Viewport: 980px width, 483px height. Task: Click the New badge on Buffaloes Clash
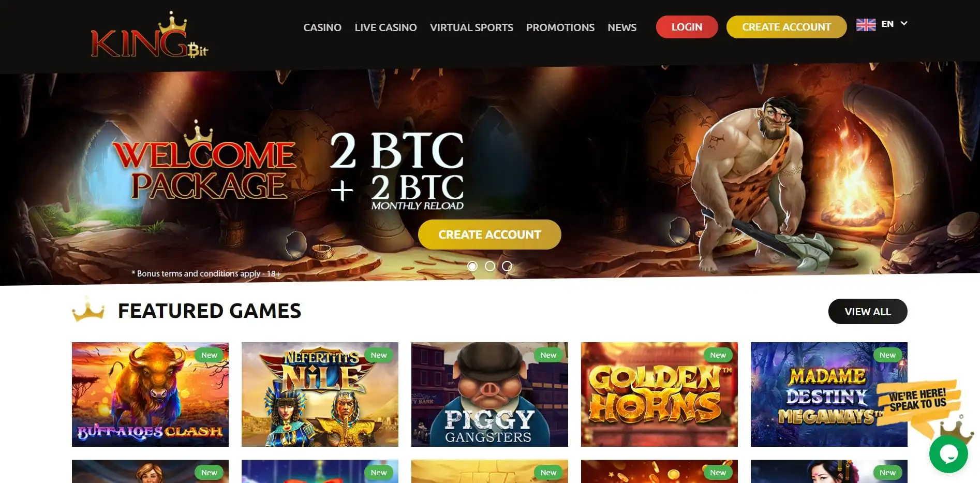[x=209, y=355]
